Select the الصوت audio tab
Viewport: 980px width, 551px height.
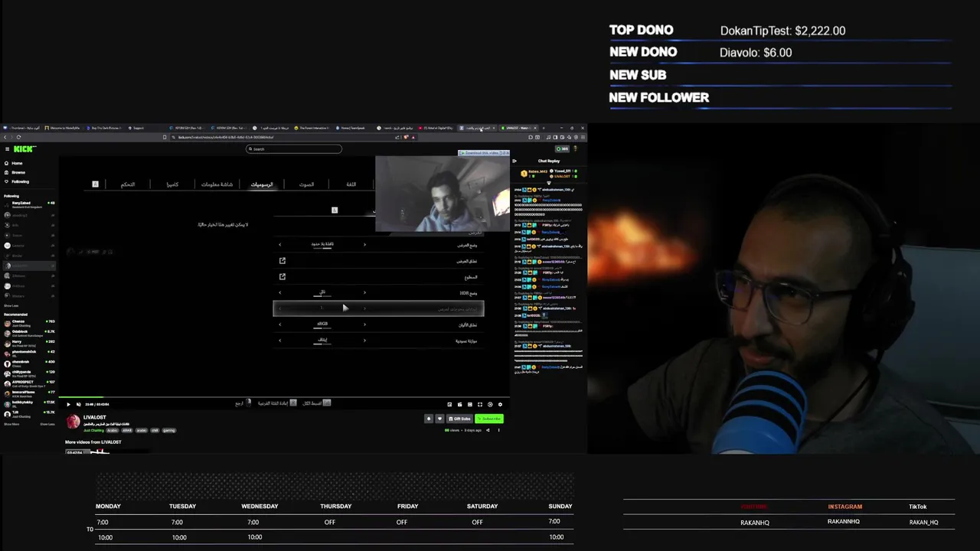click(306, 184)
